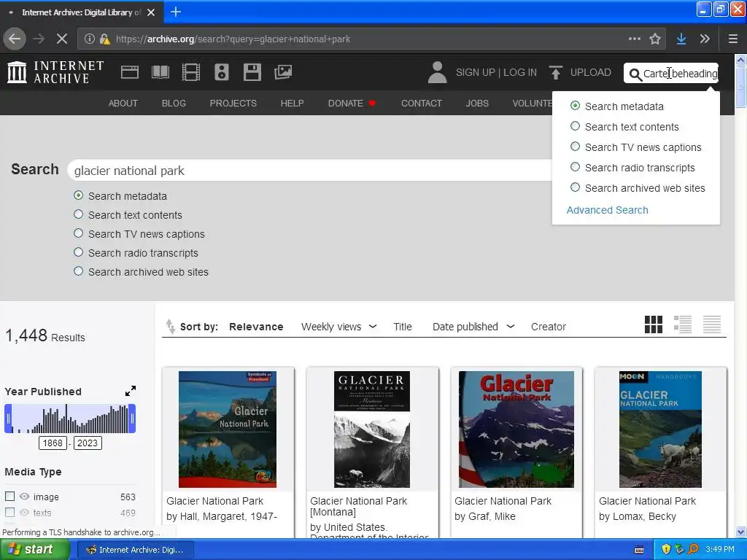Open the Web (Wayback) media icon

click(130, 72)
